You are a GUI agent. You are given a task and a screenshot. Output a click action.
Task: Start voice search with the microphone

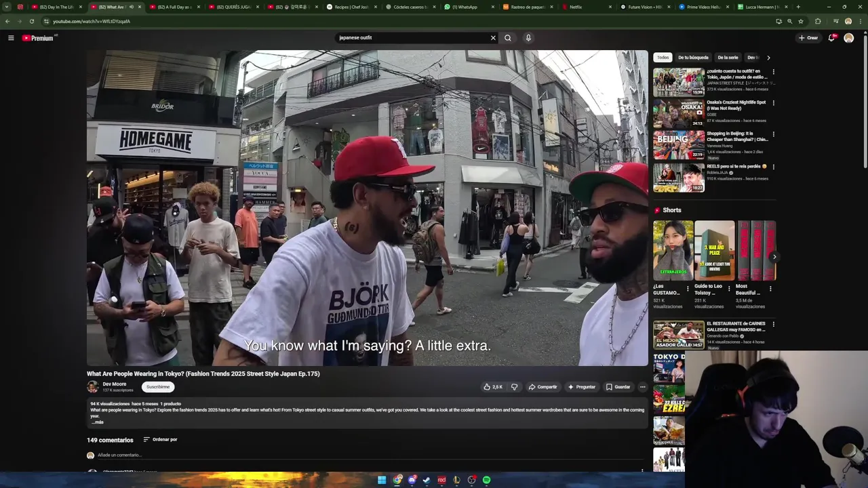coord(528,38)
